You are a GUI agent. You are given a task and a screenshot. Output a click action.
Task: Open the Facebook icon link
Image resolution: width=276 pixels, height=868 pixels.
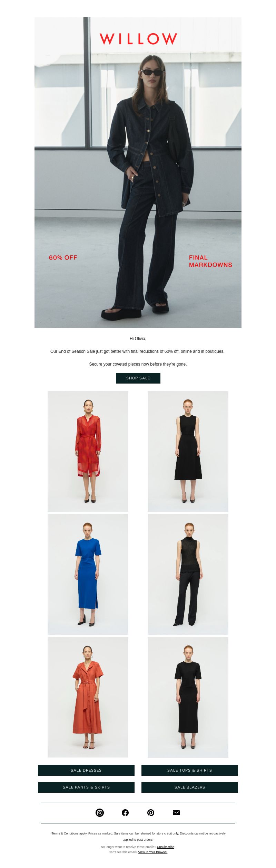pos(125,812)
